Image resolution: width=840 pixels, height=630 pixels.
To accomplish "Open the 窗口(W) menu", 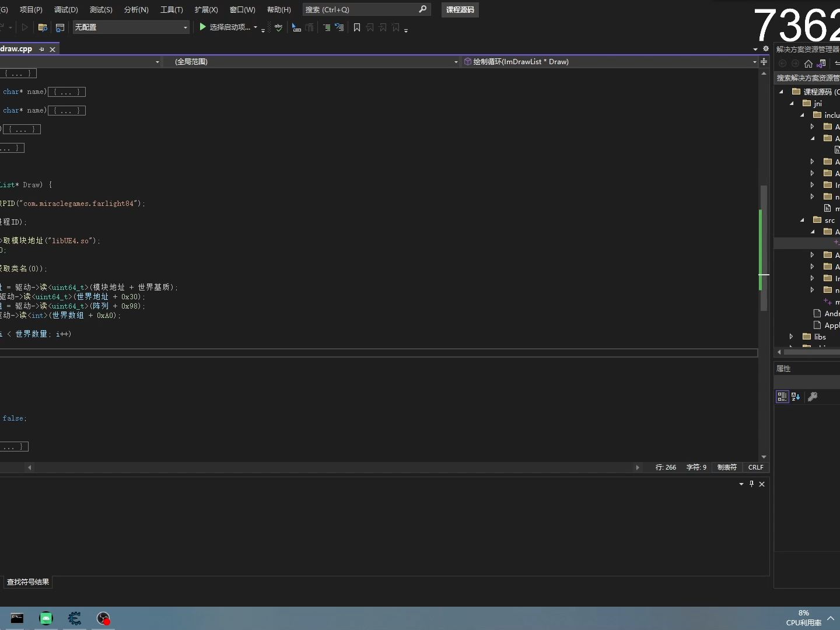I will pos(242,9).
